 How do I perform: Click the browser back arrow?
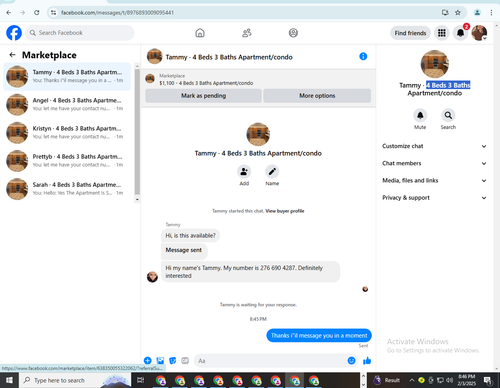[x=9, y=13]
